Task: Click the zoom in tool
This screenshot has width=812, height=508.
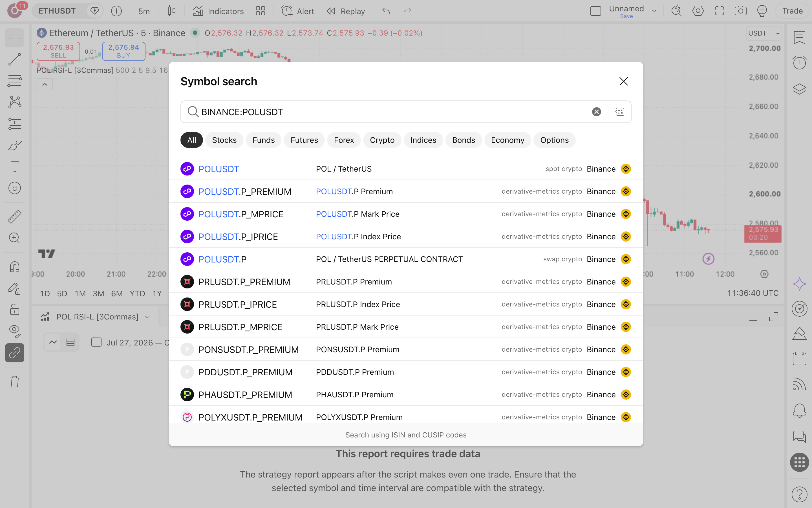Action: coord(14,238)
